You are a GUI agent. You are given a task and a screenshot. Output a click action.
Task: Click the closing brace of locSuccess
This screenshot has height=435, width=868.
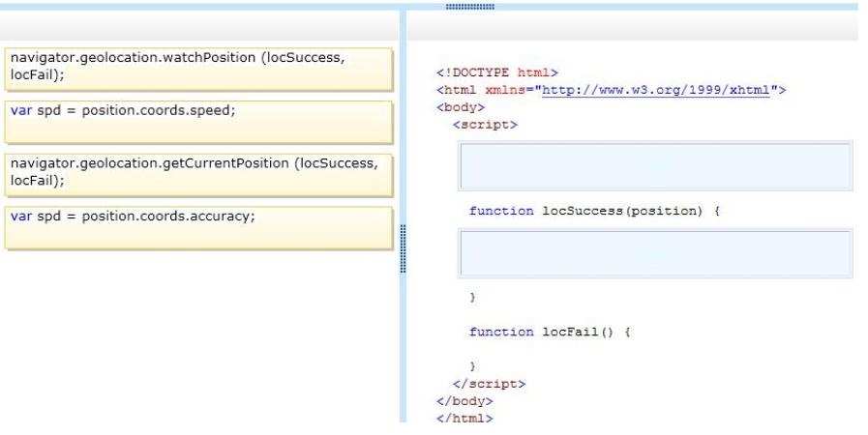click(472, 297)
